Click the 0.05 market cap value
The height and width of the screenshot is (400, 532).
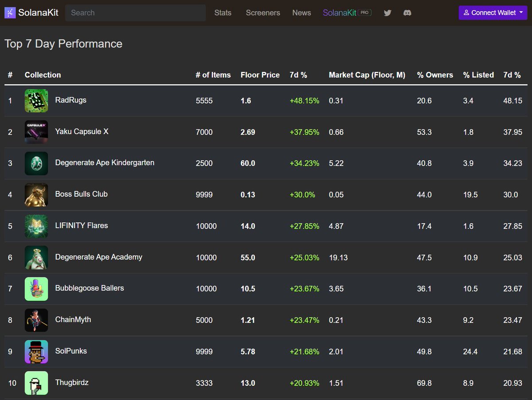pos(336,195)
